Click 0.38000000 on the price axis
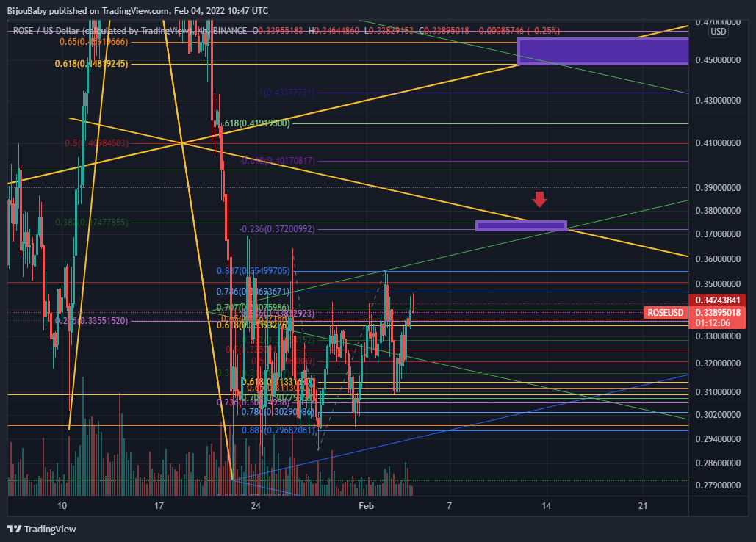The height and width of the screenshot is (542, 756). (718, 211)
